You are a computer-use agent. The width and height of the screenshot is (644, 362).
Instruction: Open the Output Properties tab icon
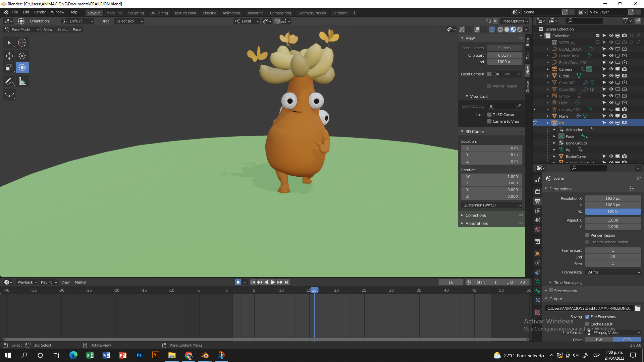[538, 201]
